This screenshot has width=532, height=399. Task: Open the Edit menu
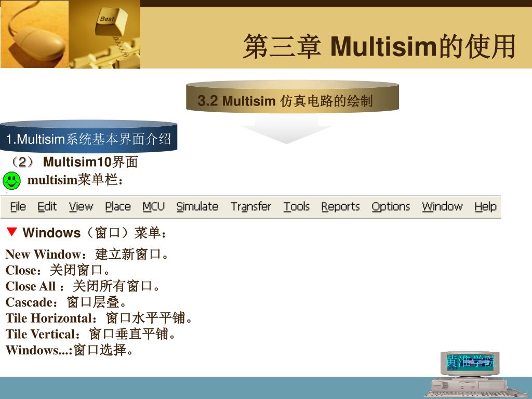[47, 206]
